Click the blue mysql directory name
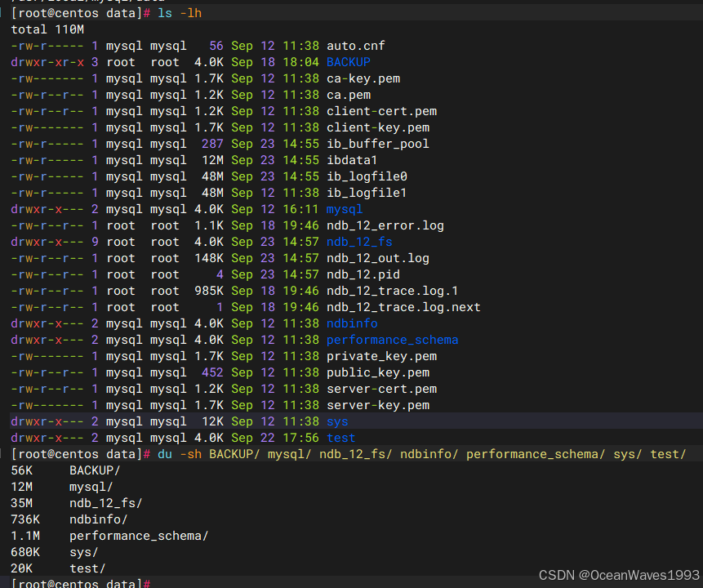703x588 pixels. [345, 209]
